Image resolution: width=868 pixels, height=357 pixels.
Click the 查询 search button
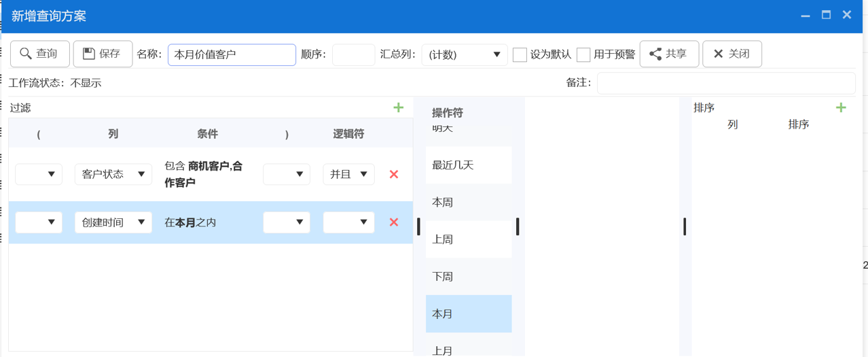(39, 54)
